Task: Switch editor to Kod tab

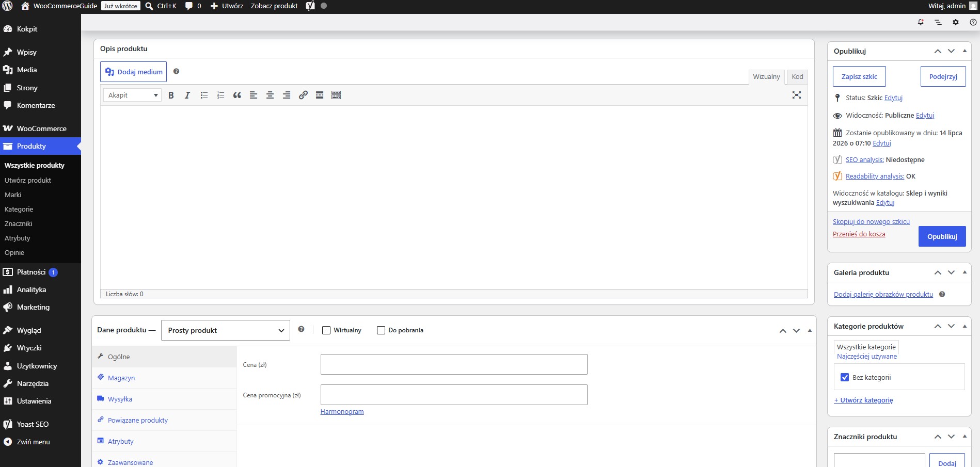Action: [x=797, y=76]
